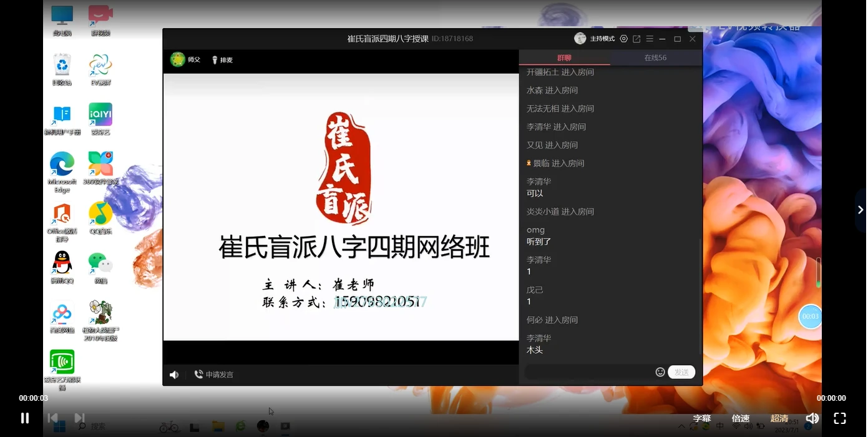Open the pink camera desktop shortcut
Screen dimensions: 868x437
point(100,21)
